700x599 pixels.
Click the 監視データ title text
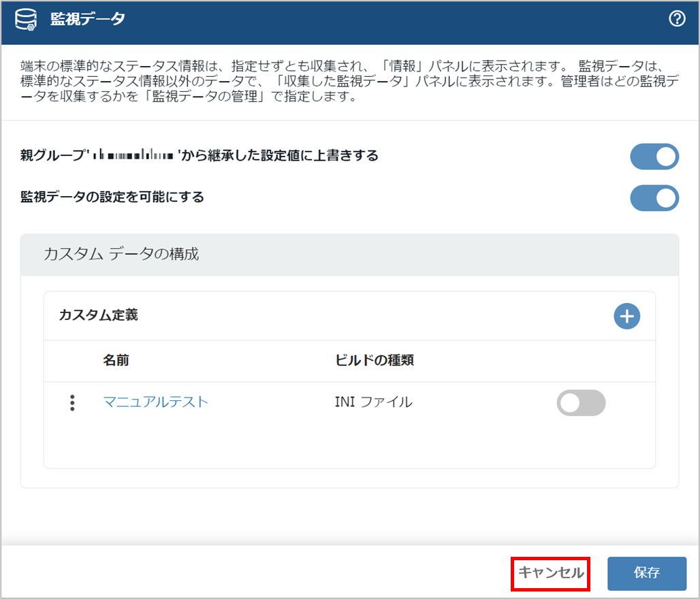tap(87, 19)
